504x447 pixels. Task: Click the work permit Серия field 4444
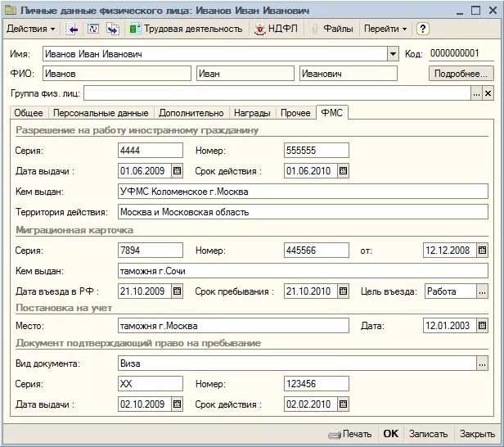(151, 151)
